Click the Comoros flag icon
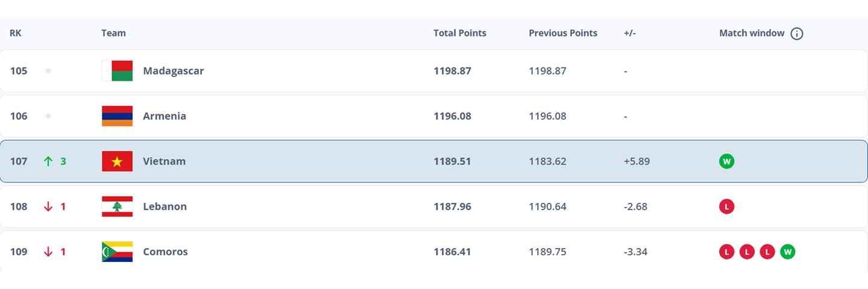The width and height of the screenshot is (868, 289). click(117, 252)
